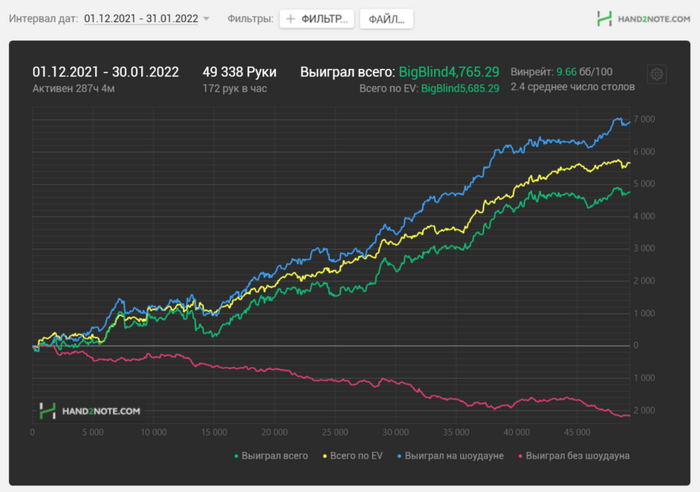The image size is (700, 492).
Task: Open the date interval dropdown arrow
Action: [x=206, y=19]
